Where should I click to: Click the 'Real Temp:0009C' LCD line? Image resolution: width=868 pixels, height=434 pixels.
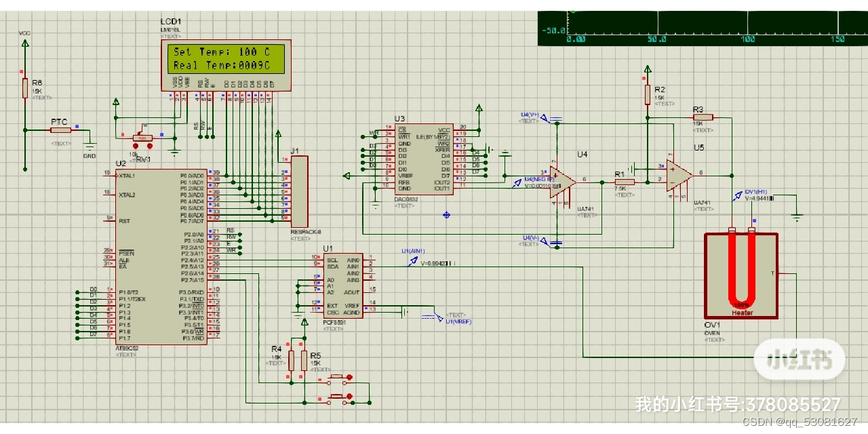click(222, 66)
